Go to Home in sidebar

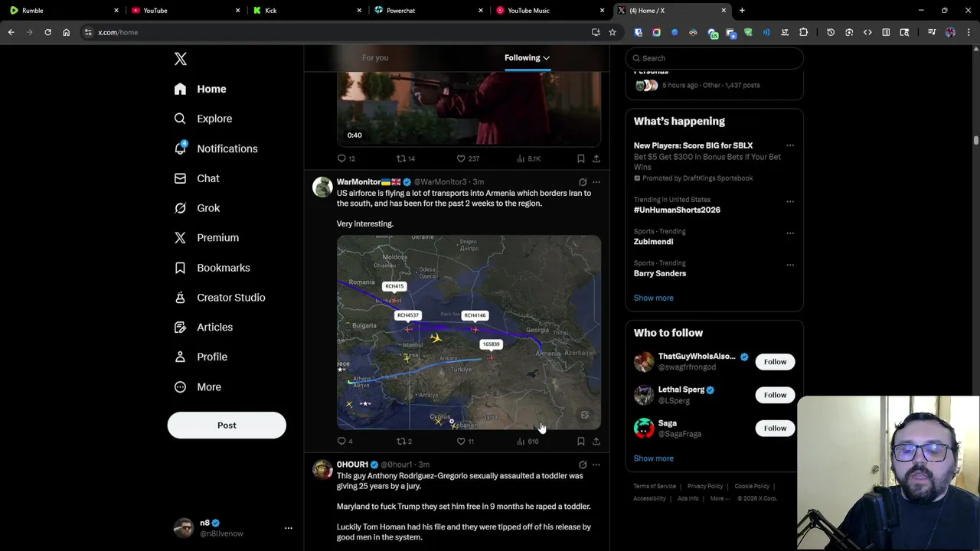coord(200,89)
